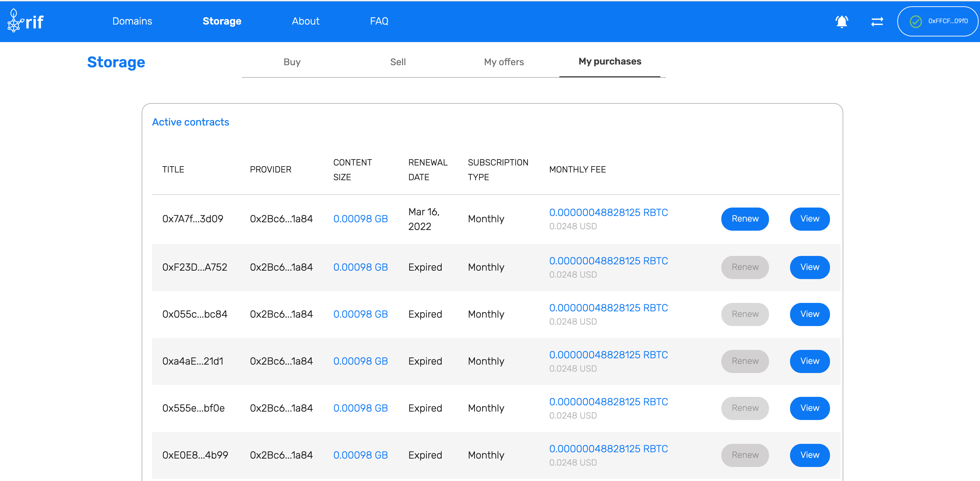Switch to the Buy tab
This screenshot has width=980, height=481.
coord(292,62)
